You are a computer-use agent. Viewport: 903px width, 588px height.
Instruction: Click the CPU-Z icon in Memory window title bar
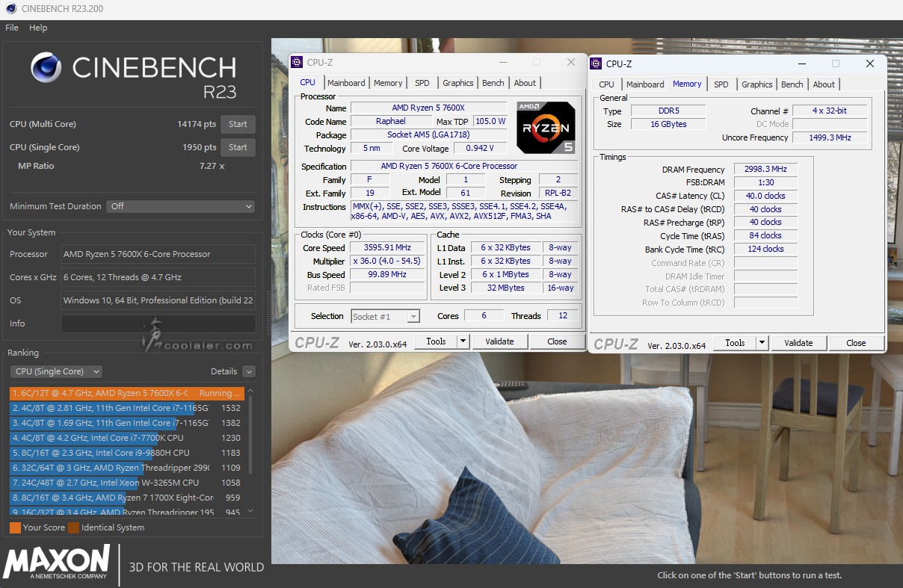(x=597, y=64)
